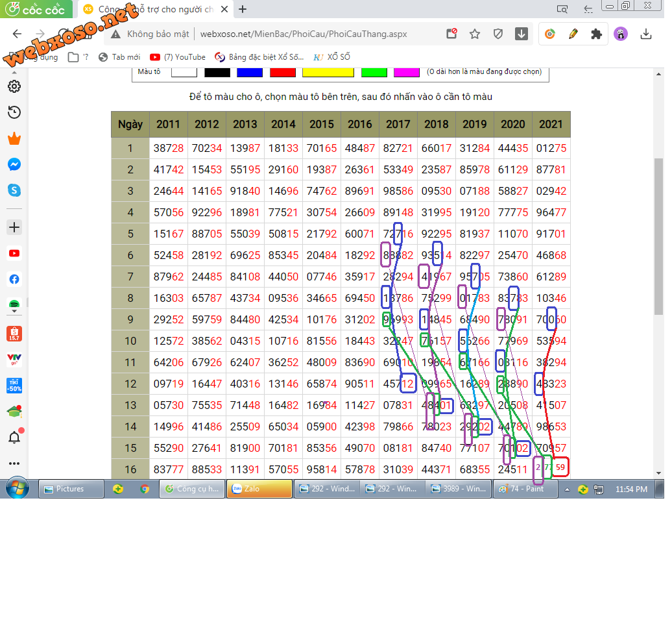Click the address bar URL field
Screen dimensions: 672x618
tap(304, 34)
